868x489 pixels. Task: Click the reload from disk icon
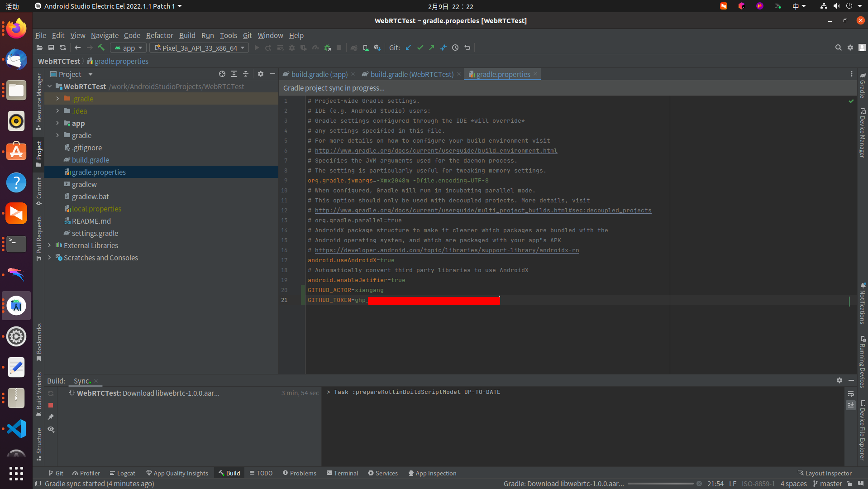[x=63, y=48]
